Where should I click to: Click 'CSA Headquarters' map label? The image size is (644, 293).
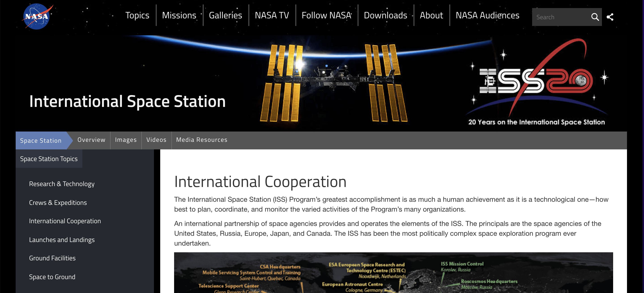click(x=280, y=267)
